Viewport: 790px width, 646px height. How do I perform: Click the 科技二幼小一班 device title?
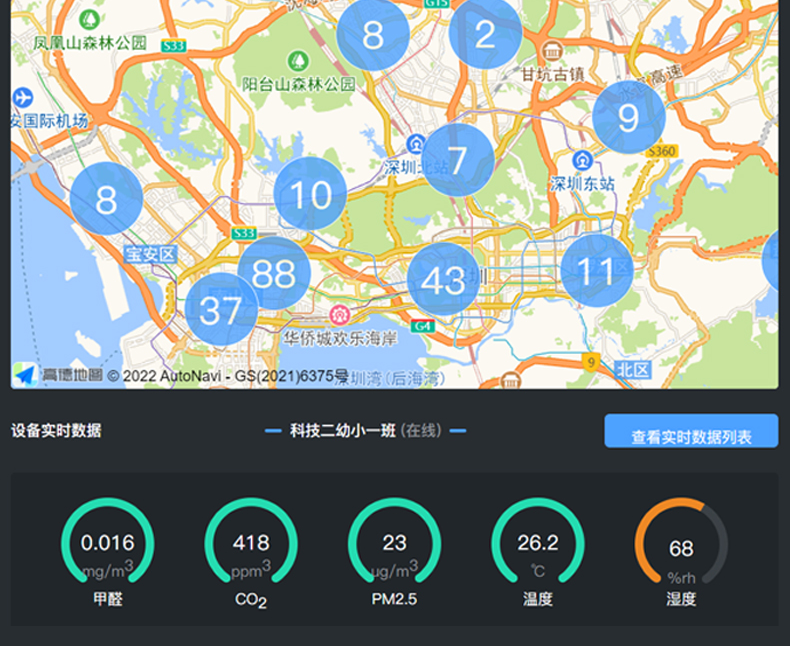click(365, 431)
